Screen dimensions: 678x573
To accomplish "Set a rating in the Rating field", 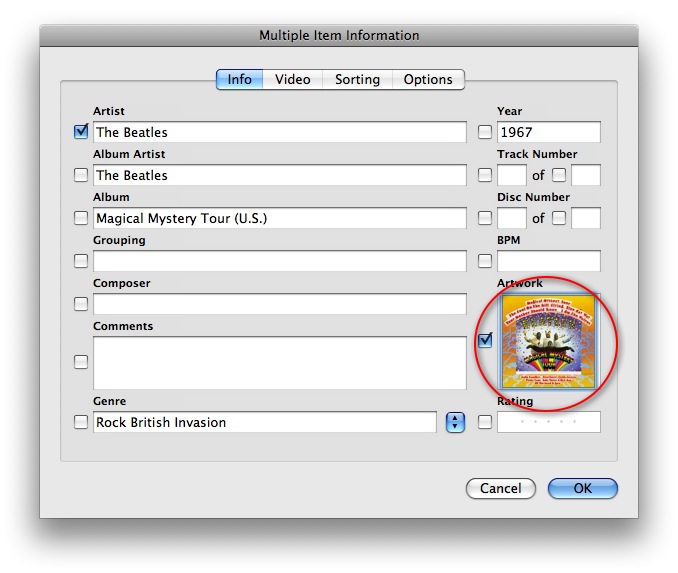I will [549, 422].
